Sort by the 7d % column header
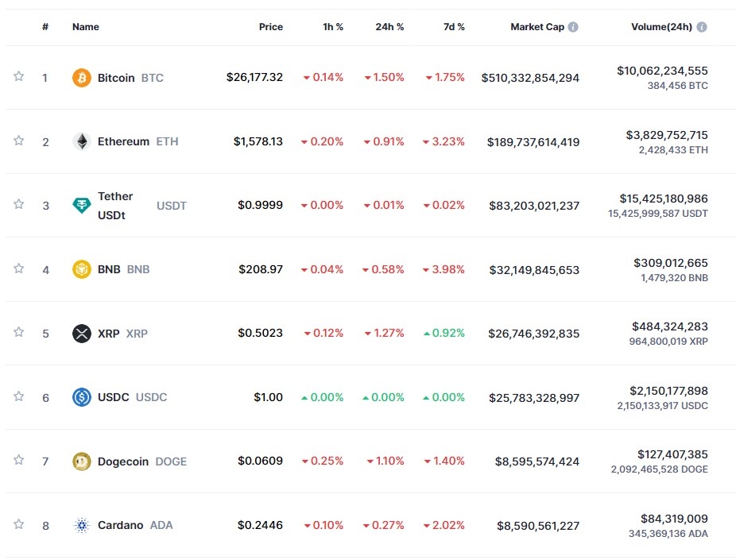The height and width of the screenshot is (560, 736). (x=454, y=27)
